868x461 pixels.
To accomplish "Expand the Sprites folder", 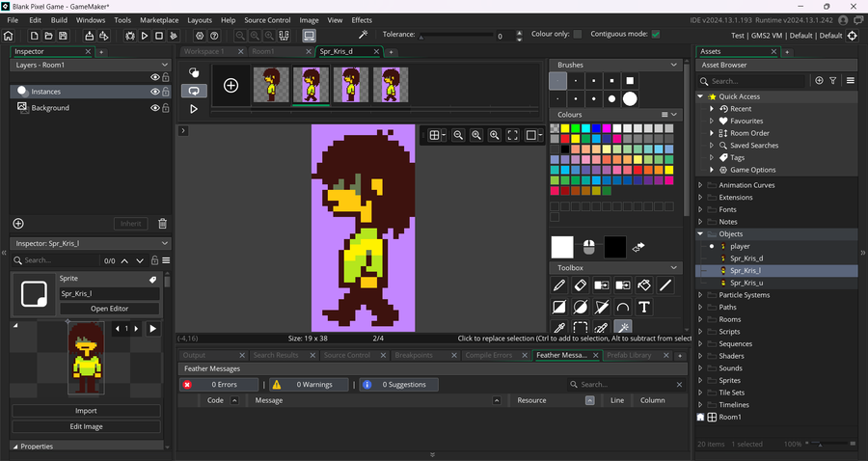I will (700, 381).
